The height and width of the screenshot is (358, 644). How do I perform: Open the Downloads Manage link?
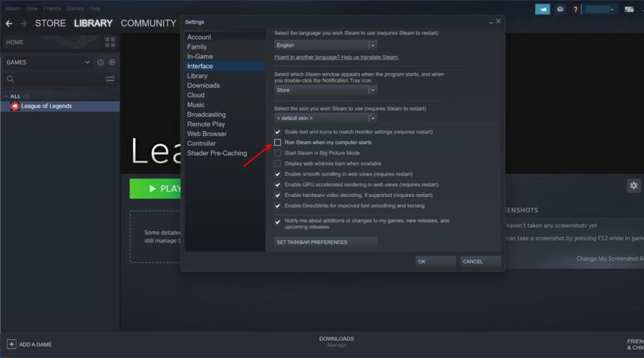(336, 345)
